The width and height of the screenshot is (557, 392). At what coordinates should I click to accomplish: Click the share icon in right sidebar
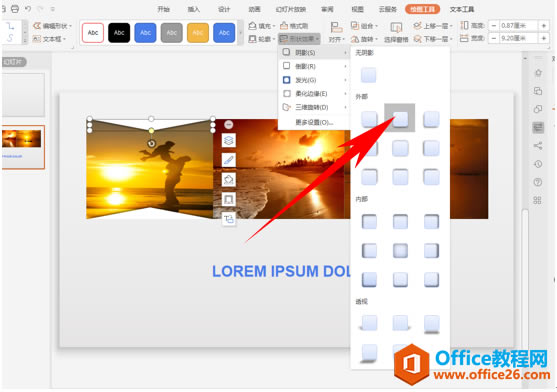click(x=538, y=146)
